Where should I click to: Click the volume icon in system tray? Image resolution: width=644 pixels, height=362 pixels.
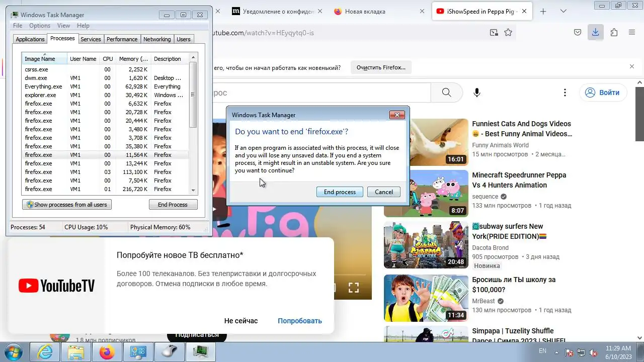coord(593,352)
